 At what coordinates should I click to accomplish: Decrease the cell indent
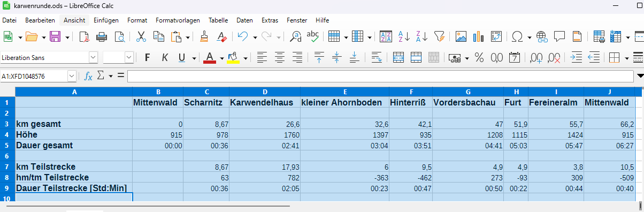click(x=594, y=57)
